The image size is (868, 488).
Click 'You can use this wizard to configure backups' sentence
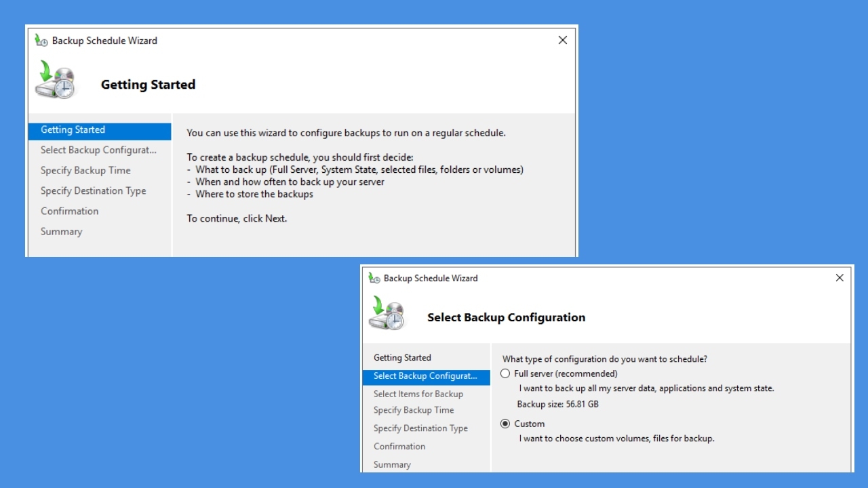pyautogui.click(x=346, y=134)
